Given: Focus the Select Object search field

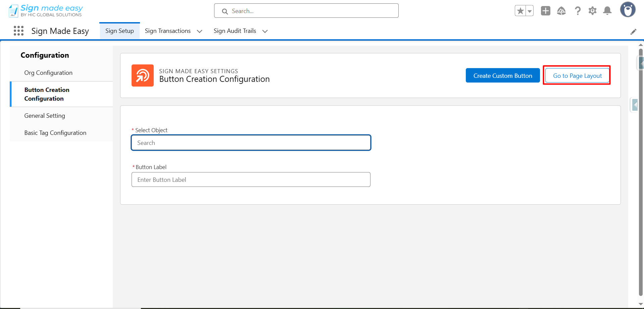Looking at the screenshot, I should pos(251,143).
